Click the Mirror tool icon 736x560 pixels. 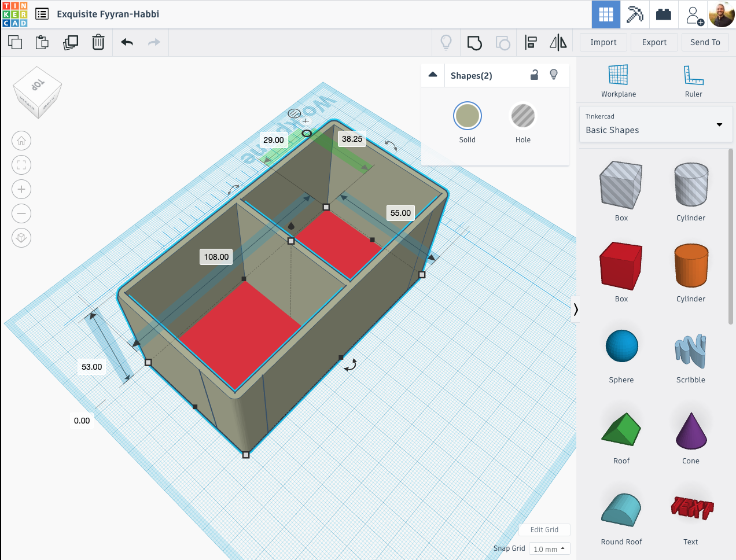[x=558, y=43]
